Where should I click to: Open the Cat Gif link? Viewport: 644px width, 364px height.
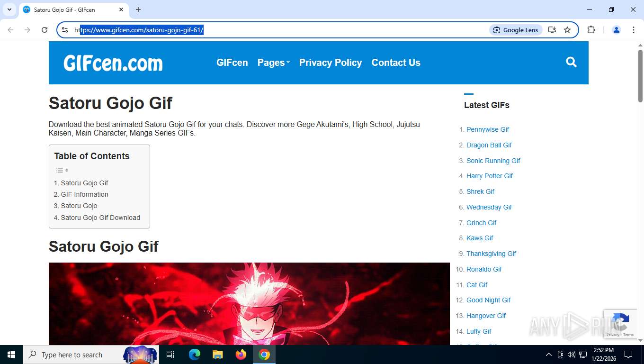coord(477,285)
